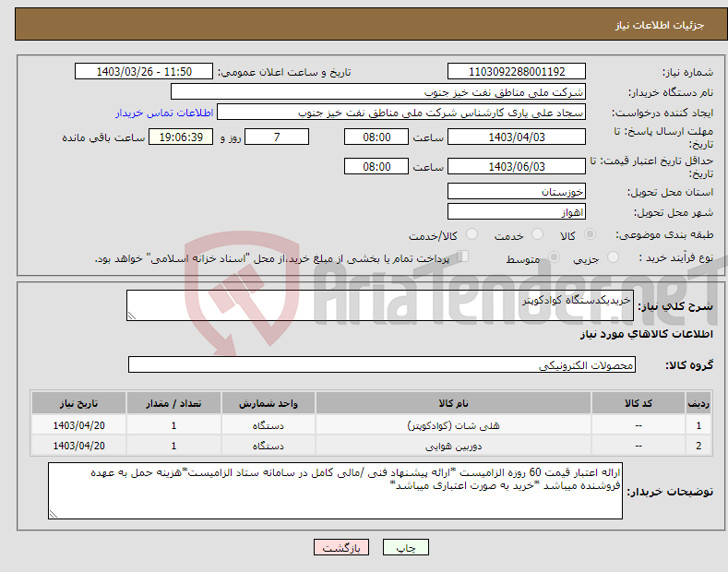This screenshot has width=728, height=572.
Task: Click the جزئیات اطلاعات نیاز page header
Action: (660, 25)
